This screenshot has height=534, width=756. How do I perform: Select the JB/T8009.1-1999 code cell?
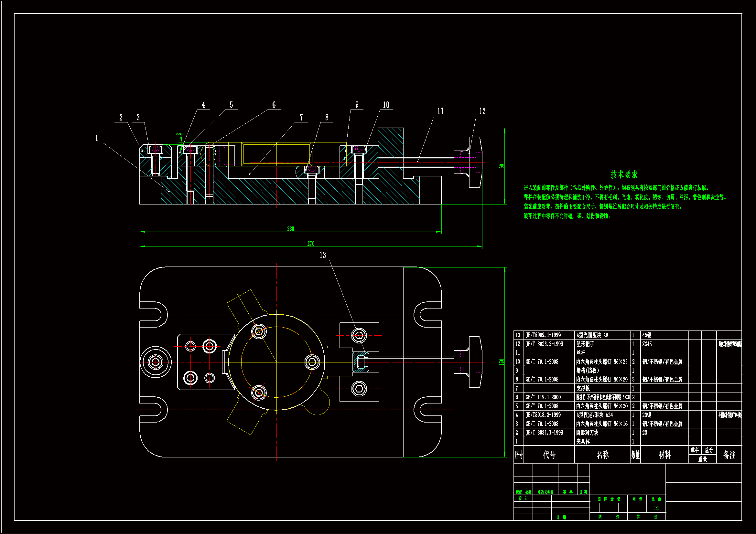[x=543, y=335]
